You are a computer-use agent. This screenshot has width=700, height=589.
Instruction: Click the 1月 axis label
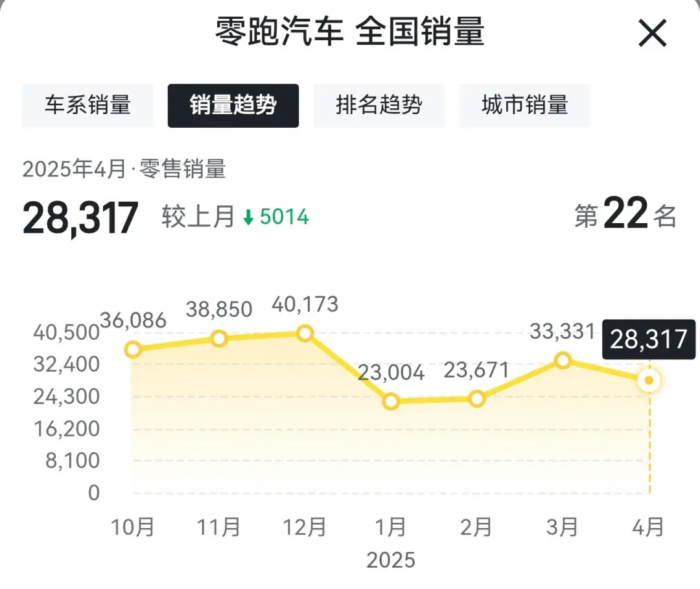point(391,527)
